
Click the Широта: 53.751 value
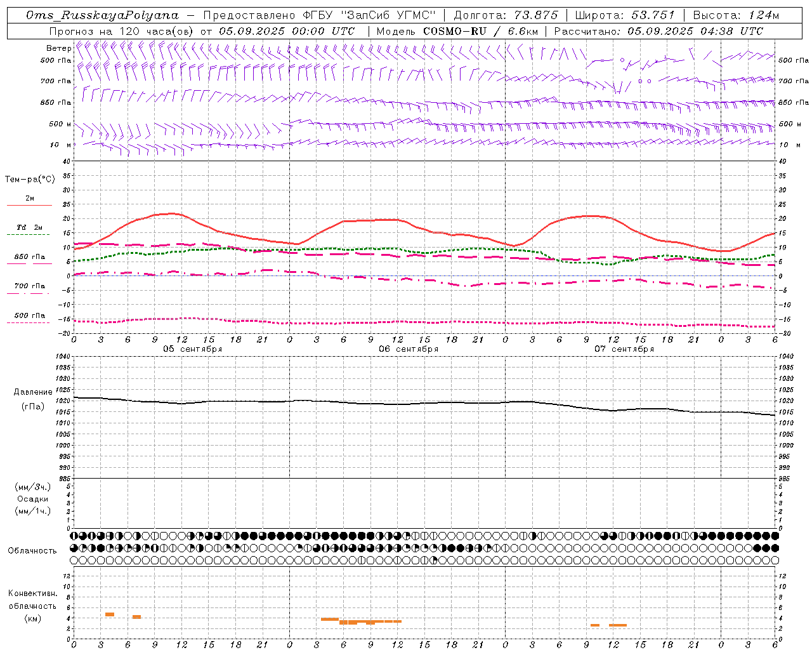[625, 15]
